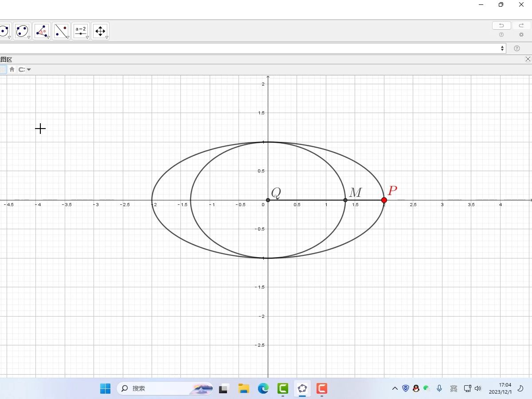Open the Slider tool dropdown triangle
Image resolution: width=532 pixels, height=399 pixels.
click(87, 38)
